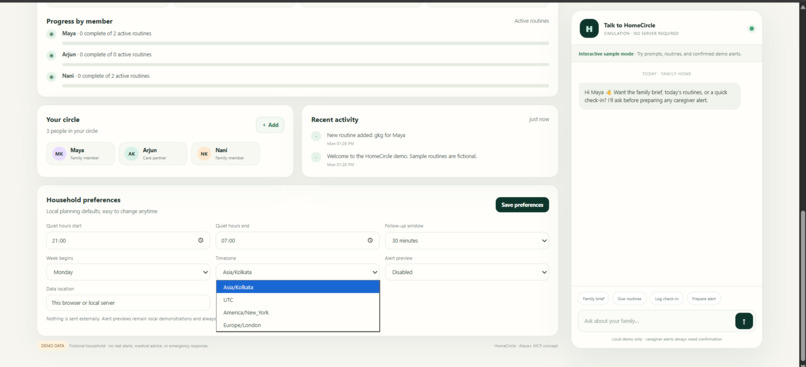Click the 'just now' timestamp in Recent activity

click(539, 119)
